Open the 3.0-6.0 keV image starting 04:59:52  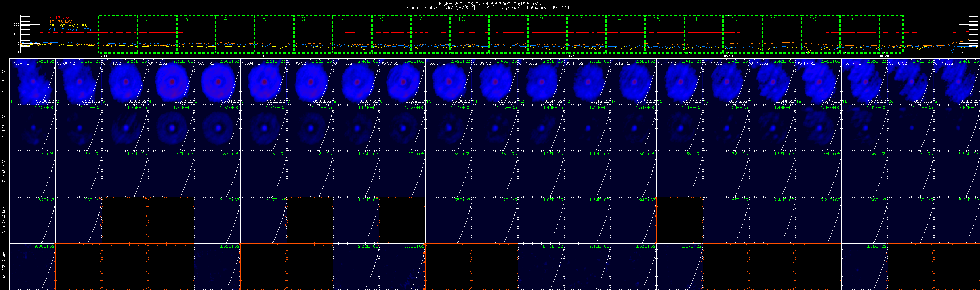(x=32, y=81)
